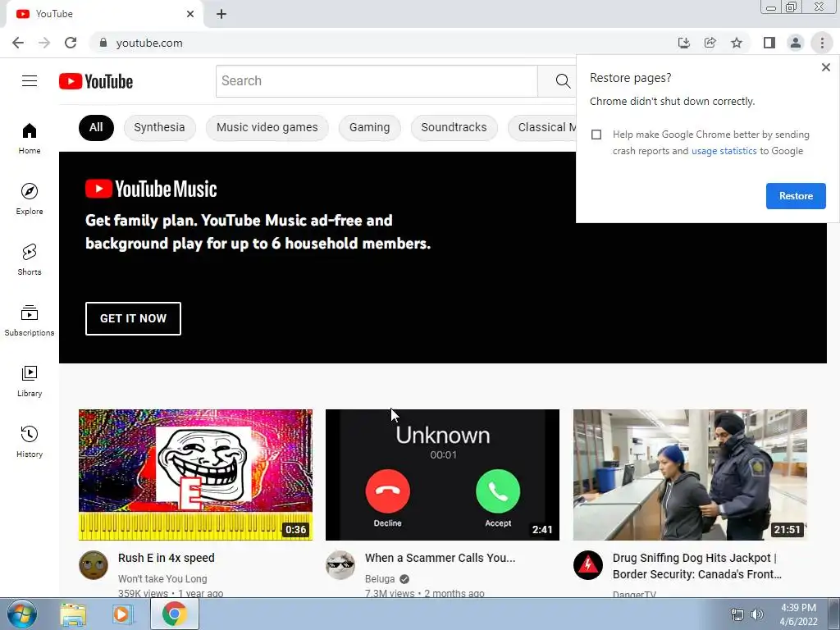The width and height of the screenshot is (840, 630).
Task: Click the Restore button
Action: 796,196
